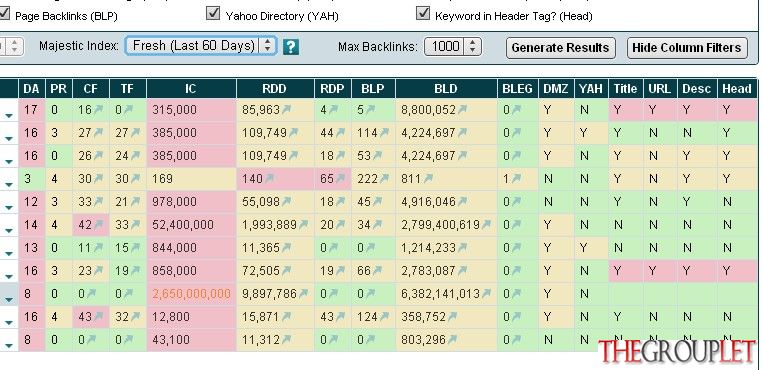Click arrow icon beside BLD value 2,783,087
763x370 pixels.
point(462,270)
